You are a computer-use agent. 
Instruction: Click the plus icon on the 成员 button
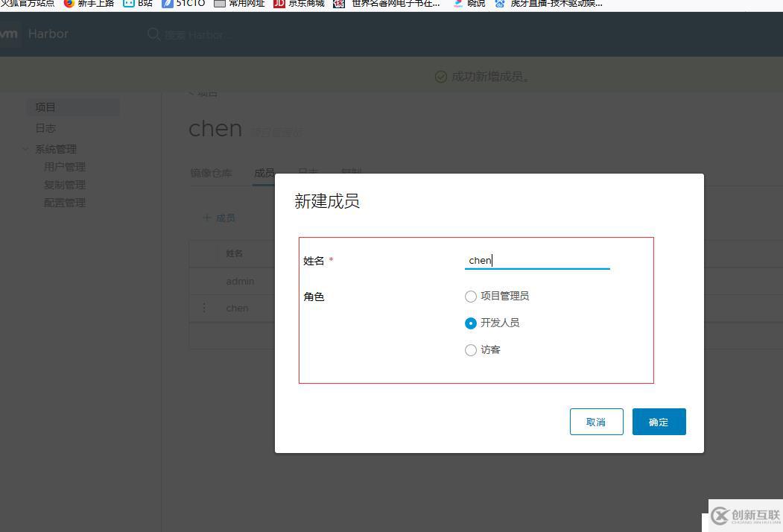(207, 218)
